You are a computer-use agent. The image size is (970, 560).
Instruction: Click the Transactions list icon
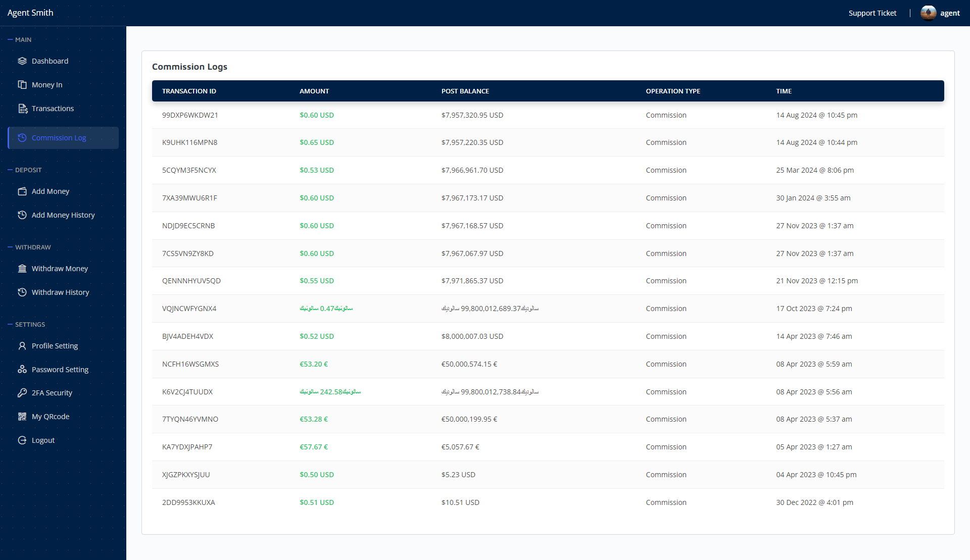pos(22,108)
